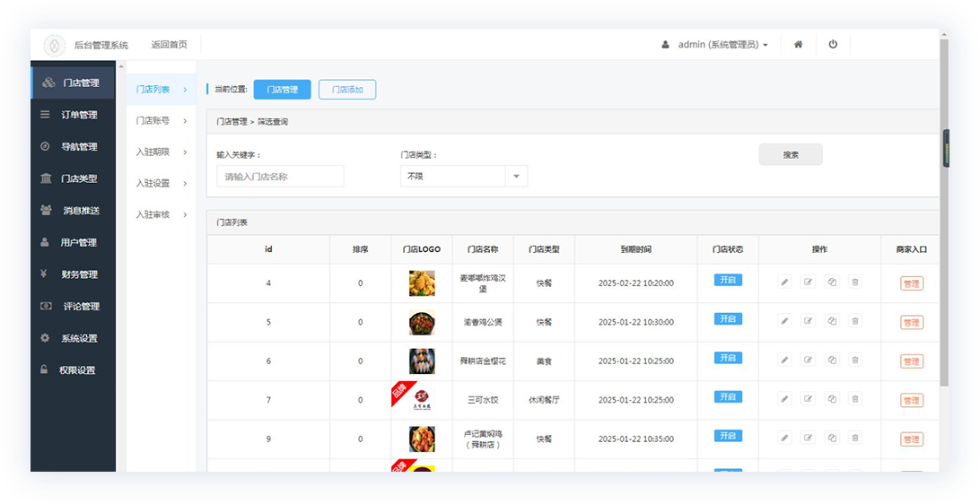Click the pencil edit icon for store id 4
Image resolution: width=980 pixels, height=504 pixels.
tap(784, 282)
